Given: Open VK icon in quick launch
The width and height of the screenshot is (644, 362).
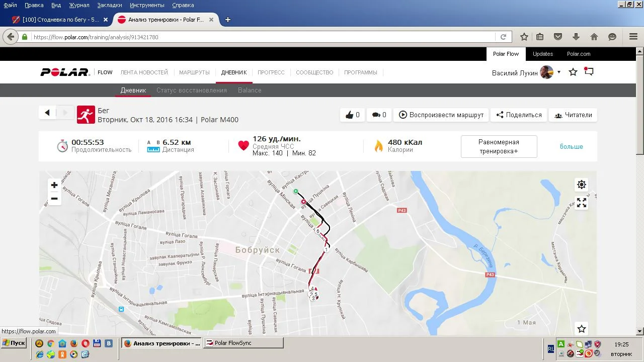Looking at the screenshot, I should pos(109,343).
